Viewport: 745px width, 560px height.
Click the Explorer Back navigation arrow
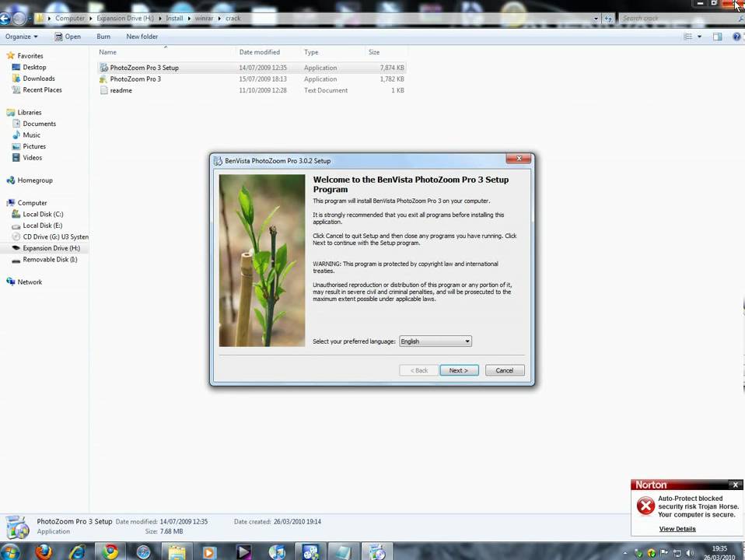pos(5,19)
